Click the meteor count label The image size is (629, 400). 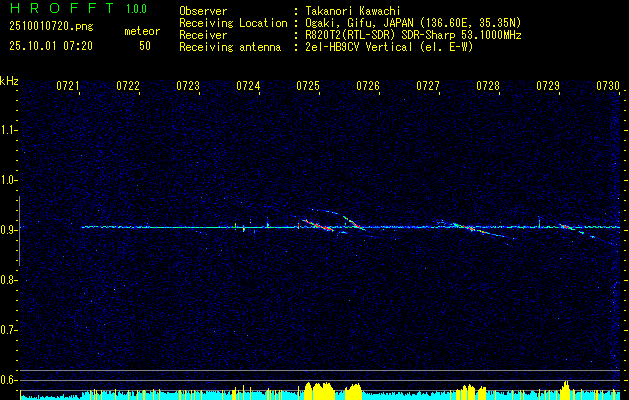[x=142, y=31]
